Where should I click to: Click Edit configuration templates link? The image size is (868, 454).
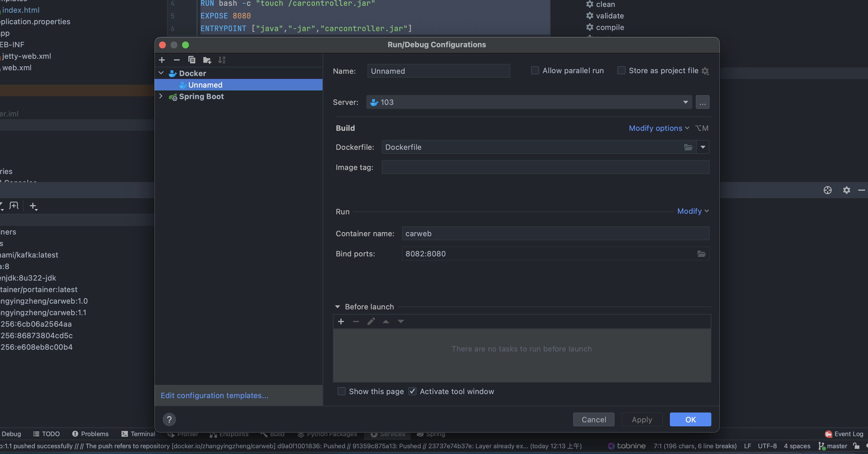click(x=214, y=395)
